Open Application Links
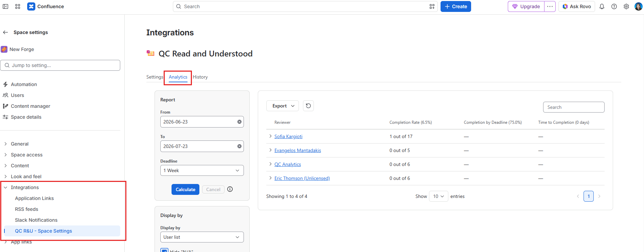Image resolution: width=644 pixels, height=252 pixels. click(34, 198)
